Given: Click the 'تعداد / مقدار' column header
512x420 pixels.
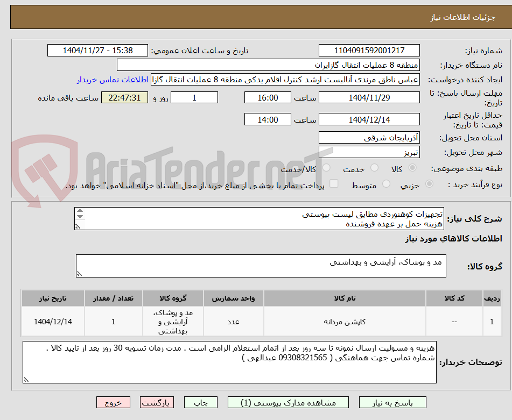Looking at the screenshot, I should click(113, 298).
